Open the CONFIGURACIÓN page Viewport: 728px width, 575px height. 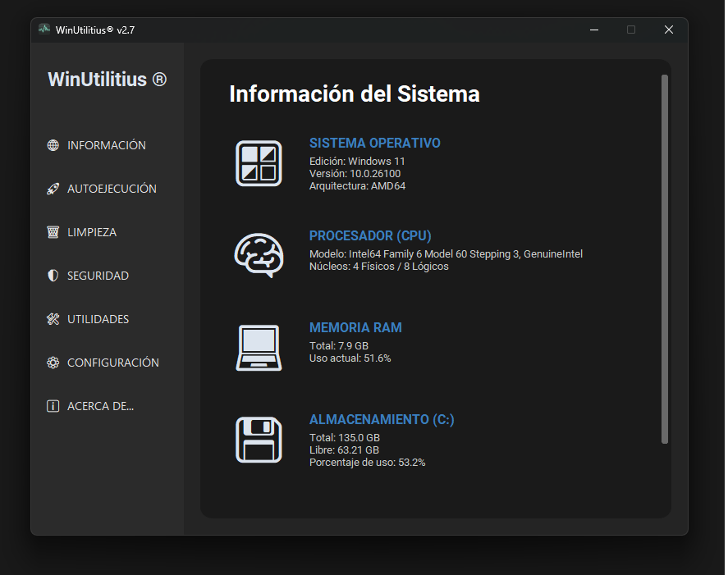(x=113, y=363)
